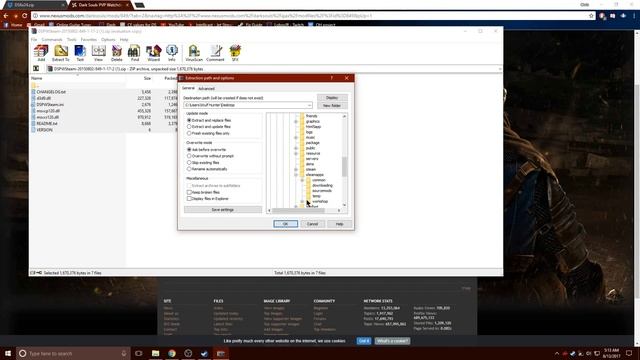
Task: Open the Tools menu
Action: pyautogui.click(x=71, y=40)
